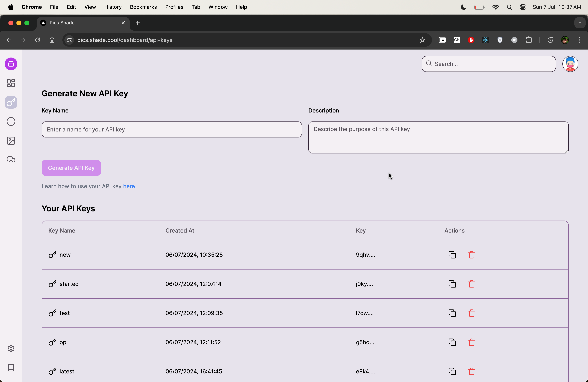Open the Edit menu

coord(71,7)
